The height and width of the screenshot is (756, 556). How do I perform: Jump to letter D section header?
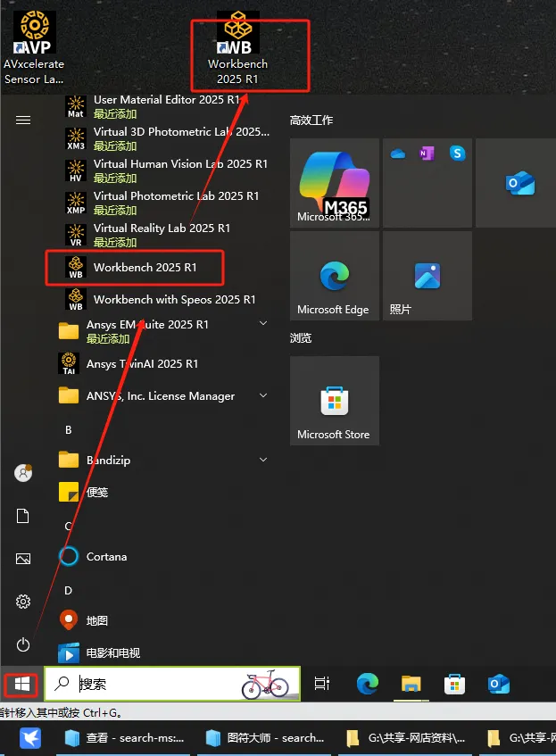click(x=69, y=591)
